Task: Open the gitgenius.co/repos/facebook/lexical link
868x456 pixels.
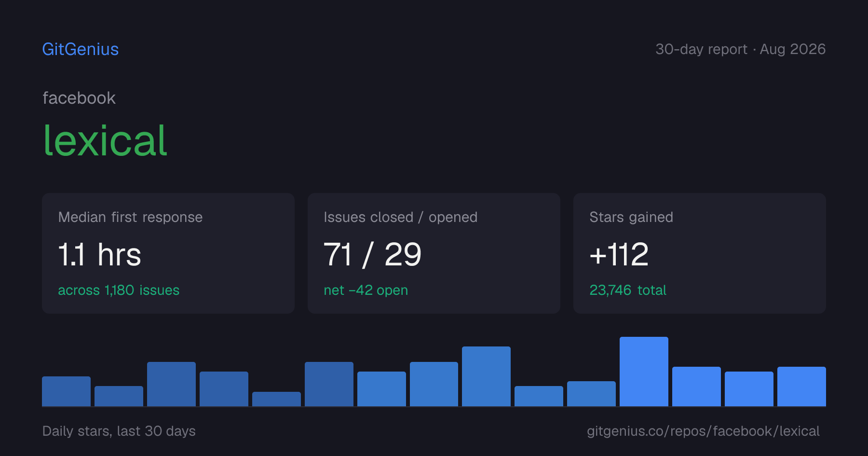Action: pos(703,431)
